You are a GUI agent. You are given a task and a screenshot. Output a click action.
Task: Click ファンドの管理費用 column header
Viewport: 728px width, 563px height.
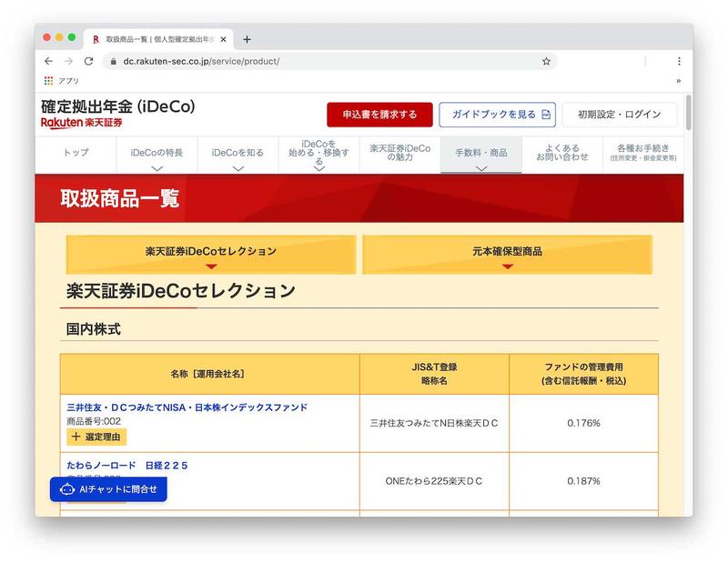(x=583, y=374)
